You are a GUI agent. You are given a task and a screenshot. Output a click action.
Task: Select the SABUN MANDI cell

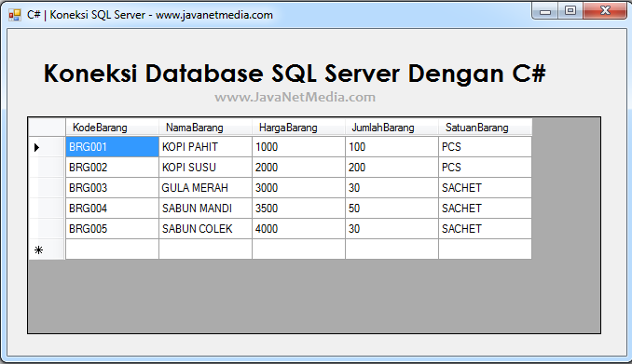coord(205,209)
